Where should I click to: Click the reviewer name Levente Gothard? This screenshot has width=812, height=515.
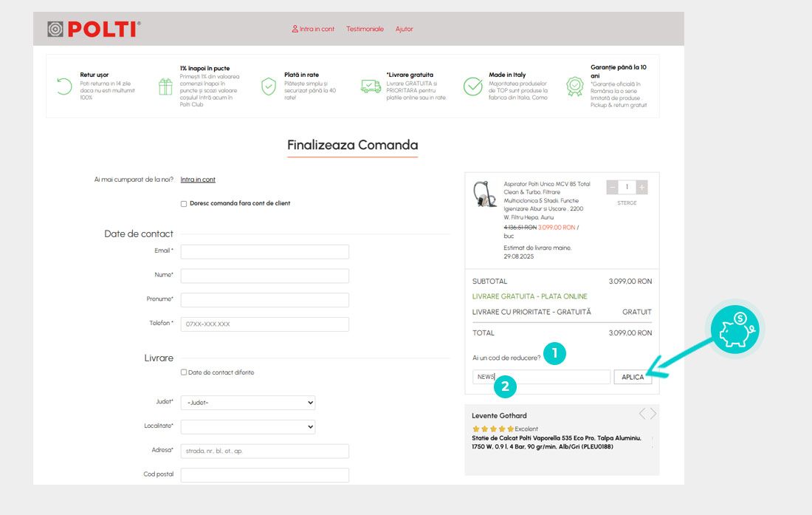coord(499,415)
